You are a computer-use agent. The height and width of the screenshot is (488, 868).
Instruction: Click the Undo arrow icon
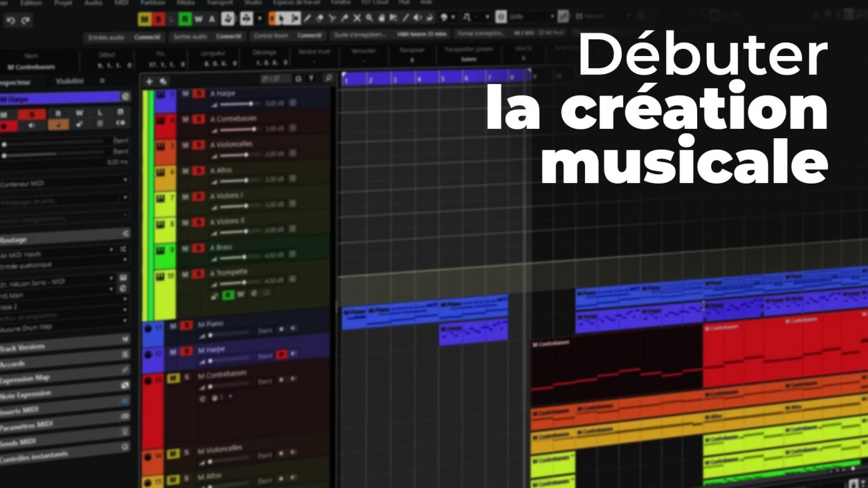tap(10, 21)
